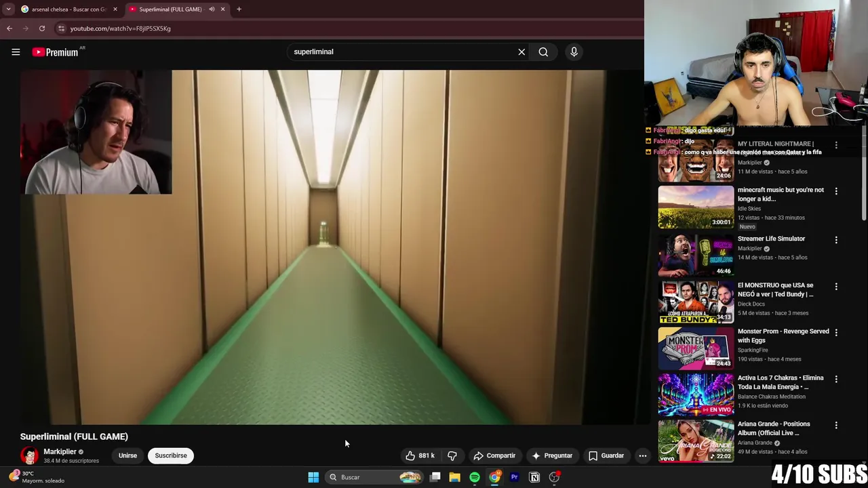The height and width of the screenshot is (488, 868).
Task: Start voice search with microphone icon
Action: 574,52
